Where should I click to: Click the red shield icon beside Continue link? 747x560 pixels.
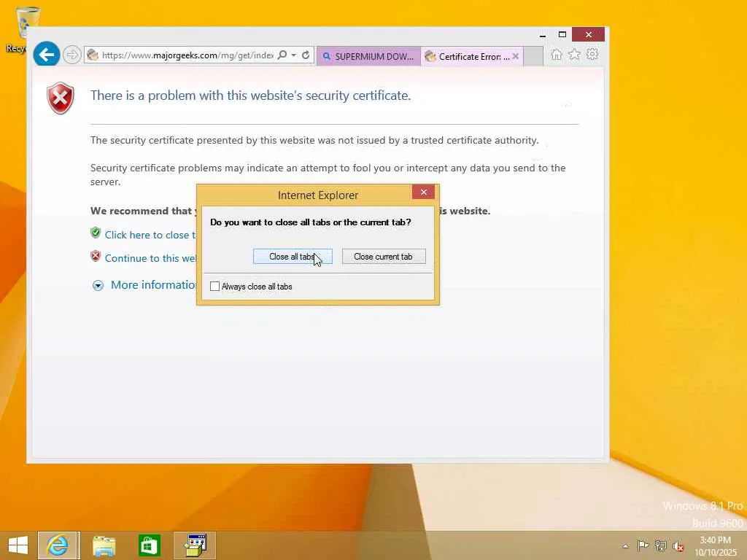coord(96,256)
